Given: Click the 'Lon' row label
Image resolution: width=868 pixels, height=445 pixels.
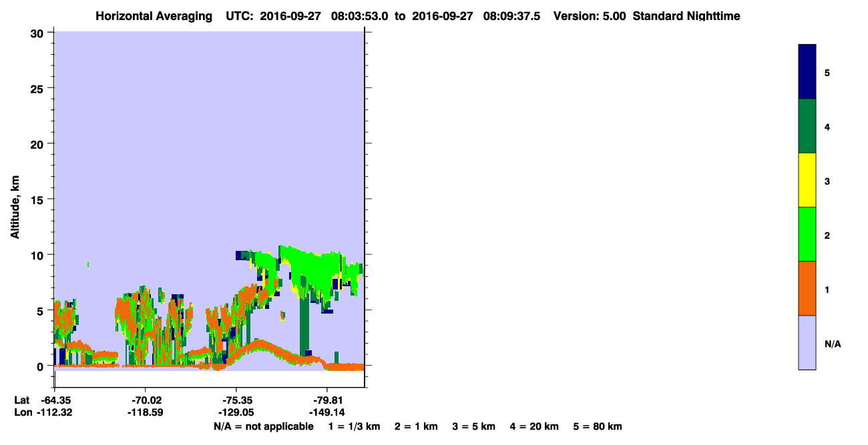Looking at the screenshot, I should [x=22, y=412].
